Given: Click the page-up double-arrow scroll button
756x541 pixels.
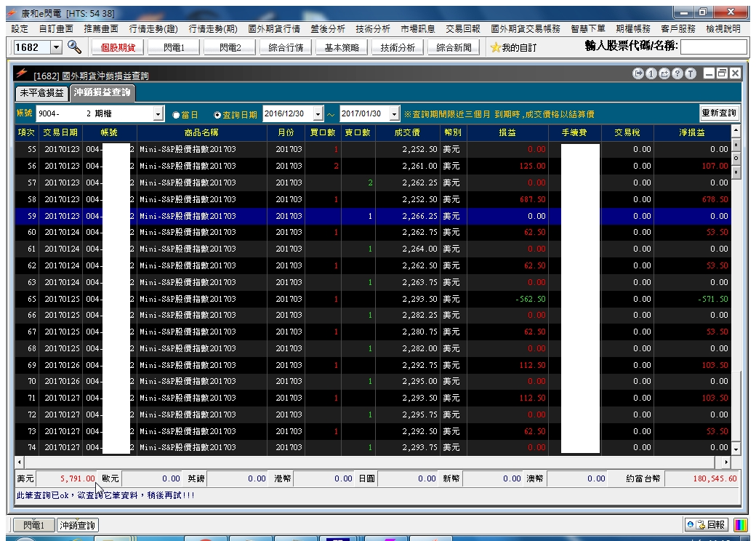Looking at the screenshot, I should [x=736, y=144].
